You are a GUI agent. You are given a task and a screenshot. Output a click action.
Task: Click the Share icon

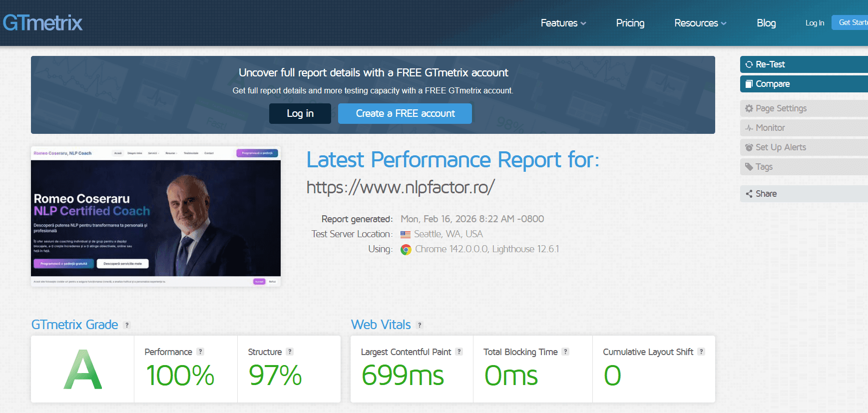coord(749,194)
